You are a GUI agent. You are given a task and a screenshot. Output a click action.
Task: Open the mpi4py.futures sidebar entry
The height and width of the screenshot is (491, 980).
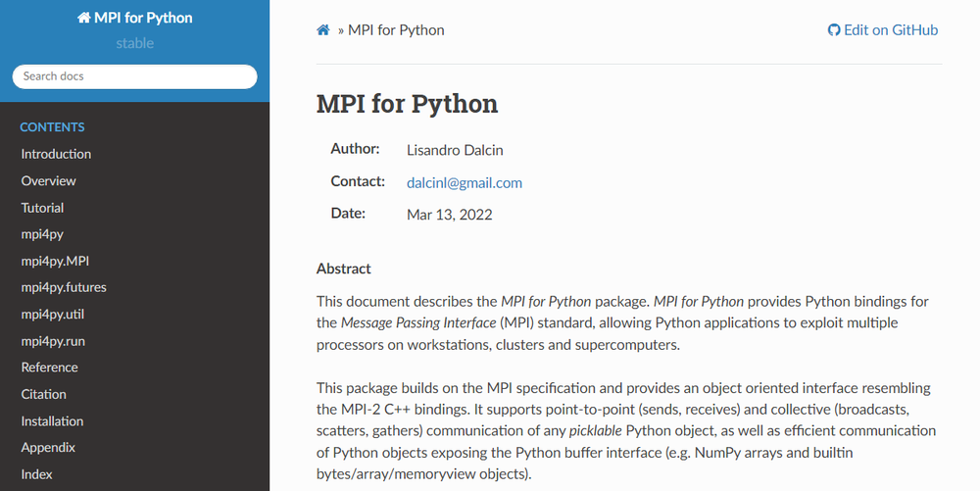(64, 287)
